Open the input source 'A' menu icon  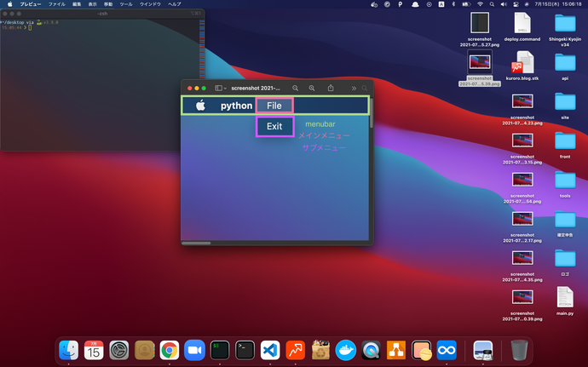tap(441, 4)
